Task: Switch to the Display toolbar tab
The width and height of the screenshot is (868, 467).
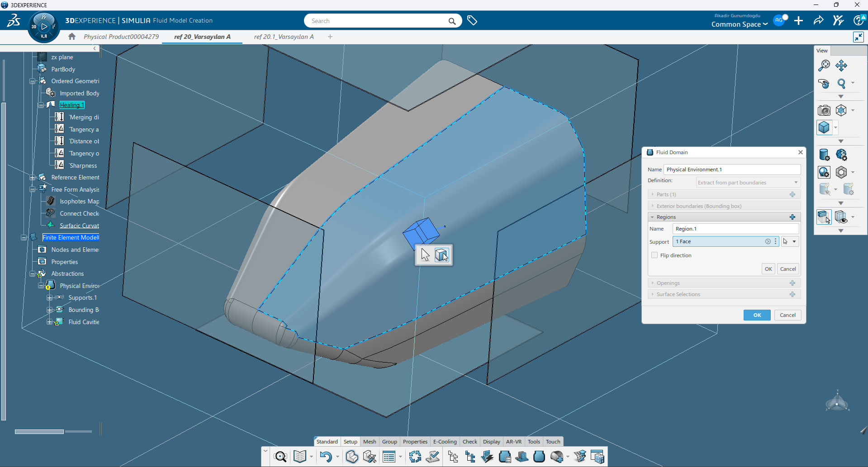Action: click(x=491, y=442)
